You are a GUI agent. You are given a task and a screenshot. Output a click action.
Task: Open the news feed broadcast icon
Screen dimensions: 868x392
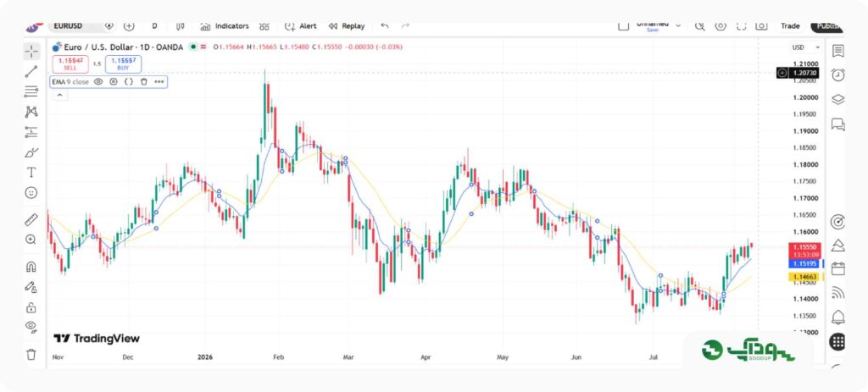(x=837, y=292)
